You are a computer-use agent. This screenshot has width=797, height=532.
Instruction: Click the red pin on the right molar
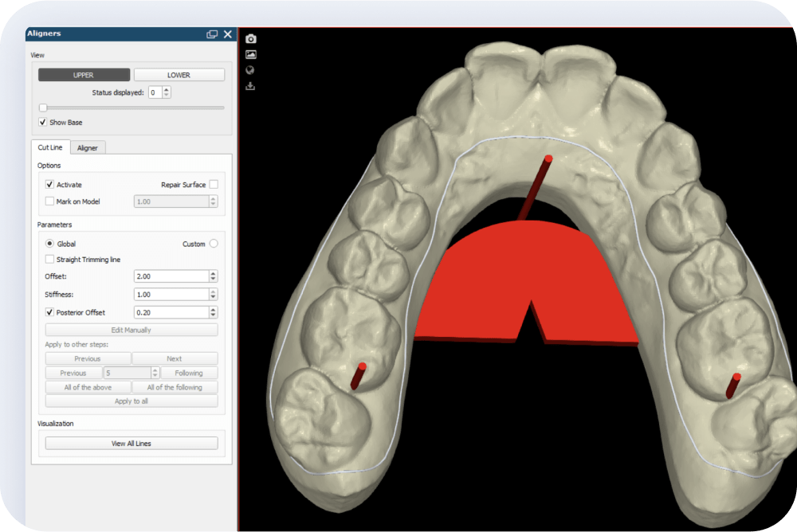(733, 385)
